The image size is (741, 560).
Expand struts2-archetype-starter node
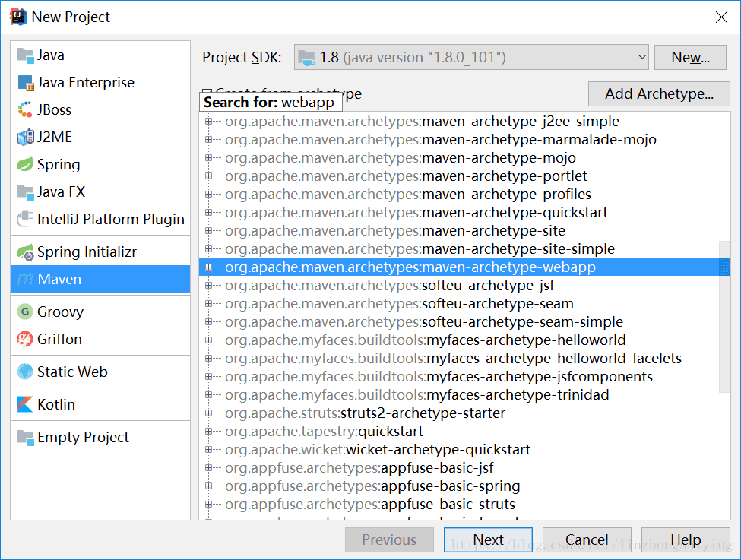[208, 413]
